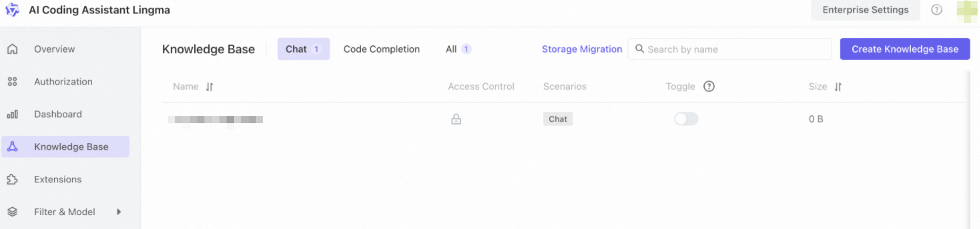Click the lock access control icon
Image resolution: width=980 pixels, height=229 pixels.
click(x=456, y=119)
